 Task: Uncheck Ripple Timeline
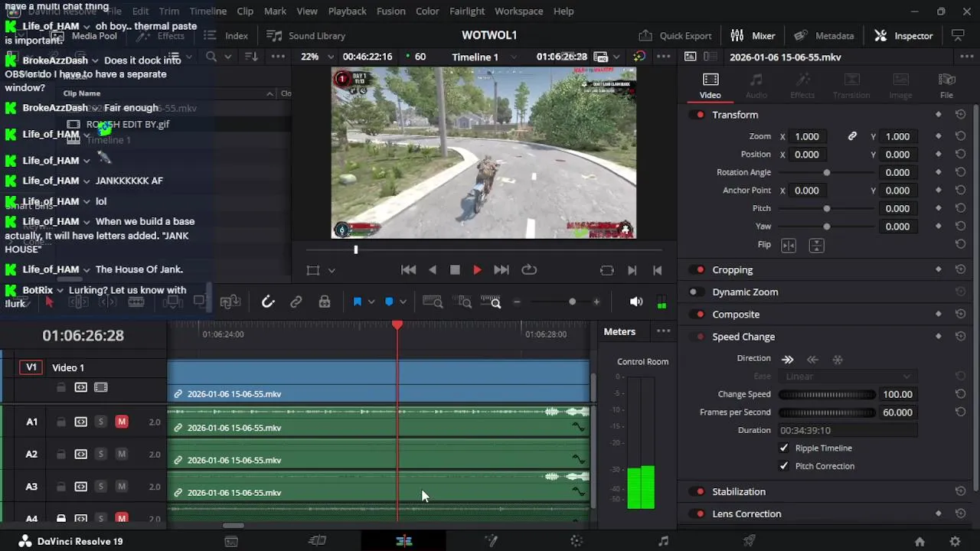coord(784,448)
